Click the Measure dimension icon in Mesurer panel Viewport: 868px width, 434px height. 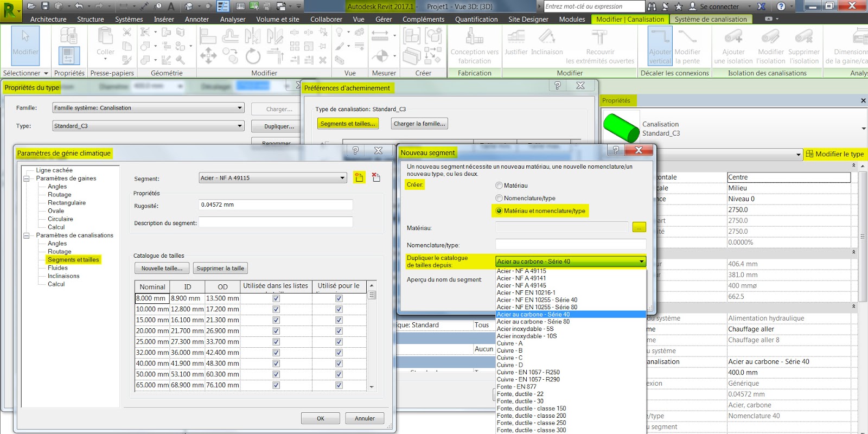pyautogui.click(x=380, y=36)
